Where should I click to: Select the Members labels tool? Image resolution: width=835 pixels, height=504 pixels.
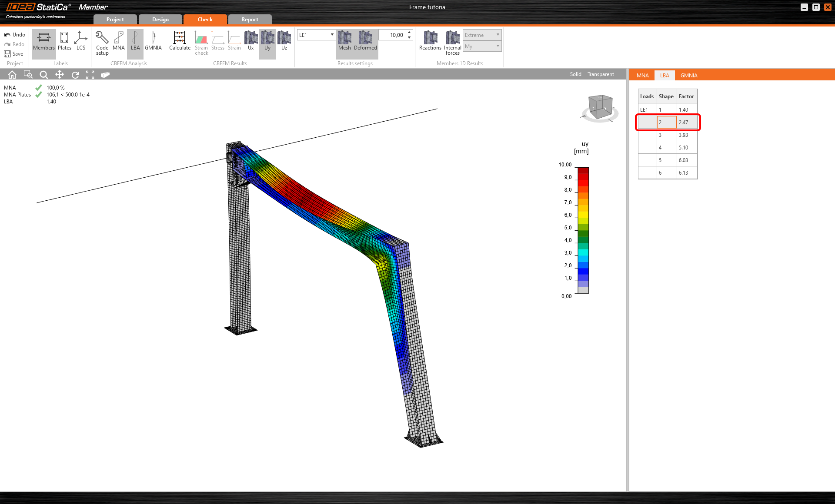(x=43, y=41)
